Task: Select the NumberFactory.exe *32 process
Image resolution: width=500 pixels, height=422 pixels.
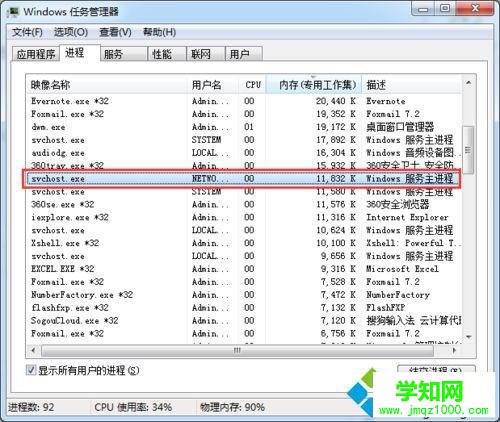Action: (x=244, y=295)
